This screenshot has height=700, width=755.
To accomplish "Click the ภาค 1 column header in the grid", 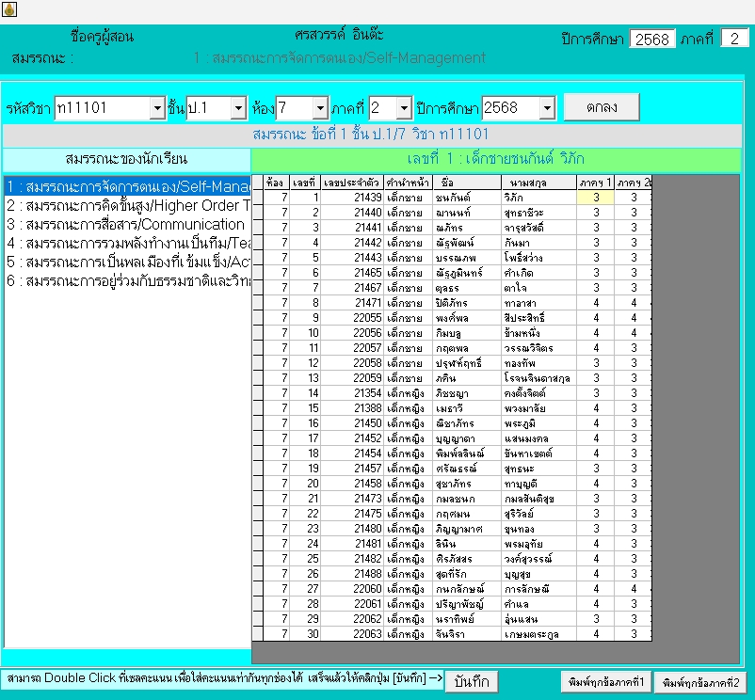I will (595, 182).
